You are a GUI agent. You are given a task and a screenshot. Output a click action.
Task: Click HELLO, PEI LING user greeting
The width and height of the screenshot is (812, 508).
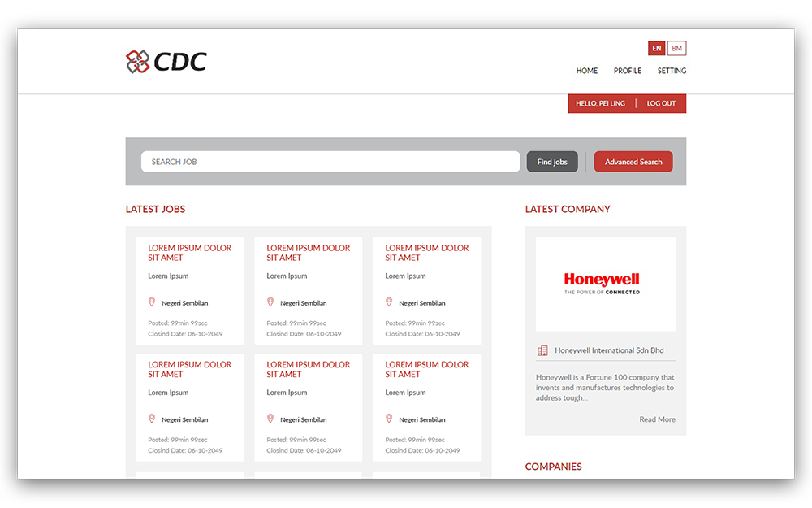[600, 103]
